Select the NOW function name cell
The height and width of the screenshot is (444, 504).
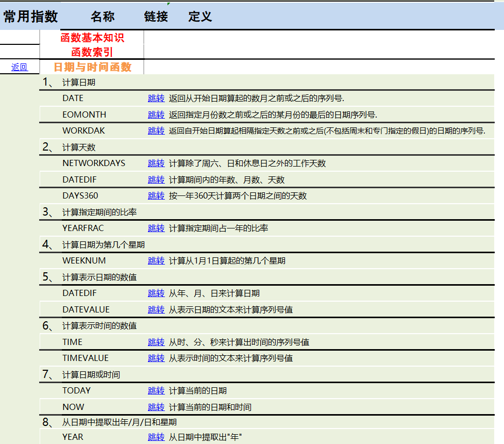[x=73, y=407]
